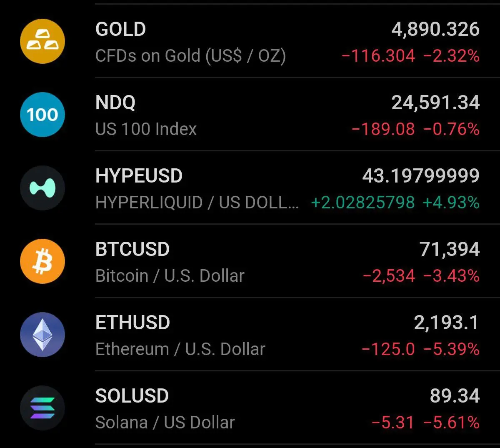Select the ETHUSD ticker name

[x=132, y=323]
